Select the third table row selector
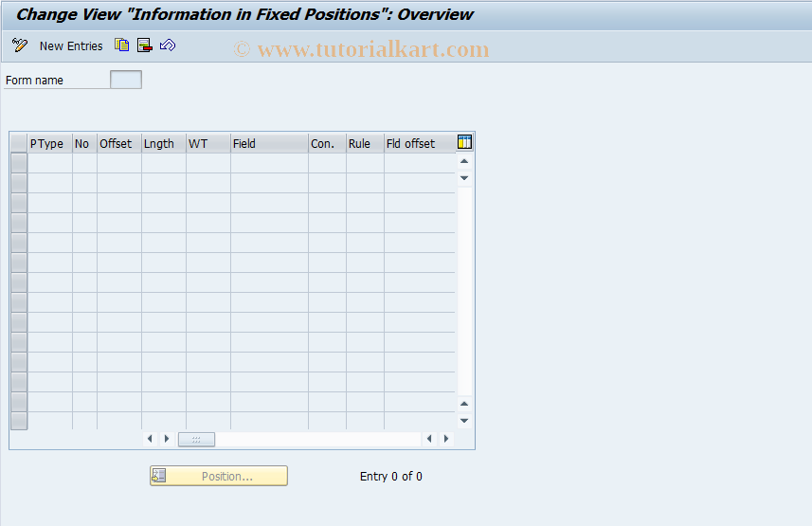812x526 pixels. point(19,203)
